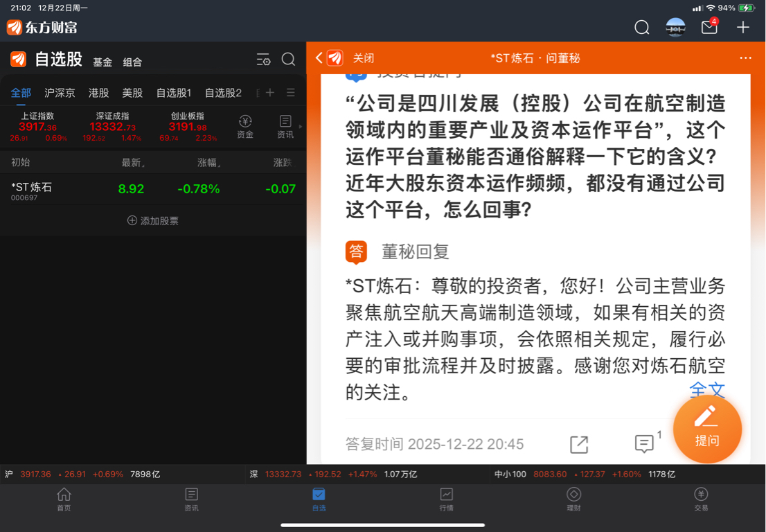The image size is (766, 532).
Task: Open 深 index ticker in status strip
Action: pos(333,475)
